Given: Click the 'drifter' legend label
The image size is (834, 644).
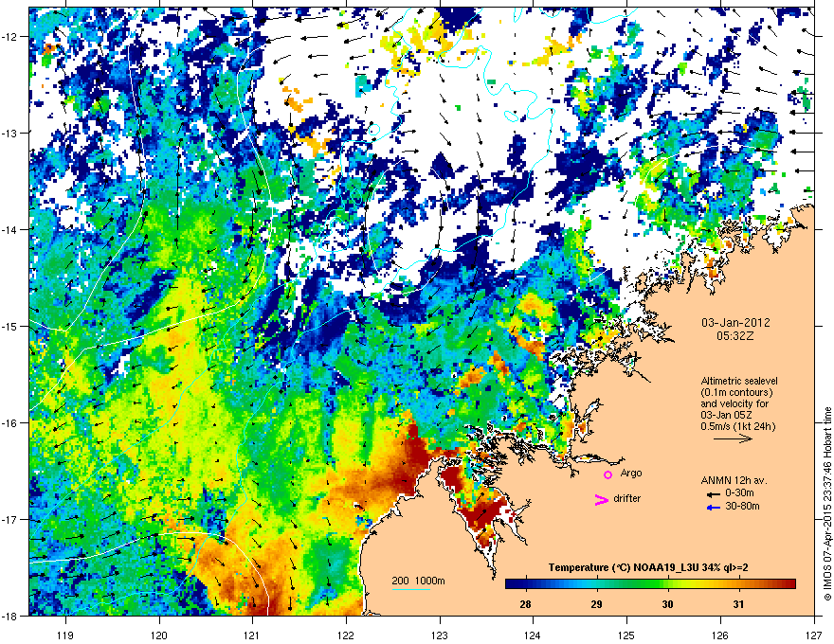Looking at the screenshot, I should (x=626, y=498).
